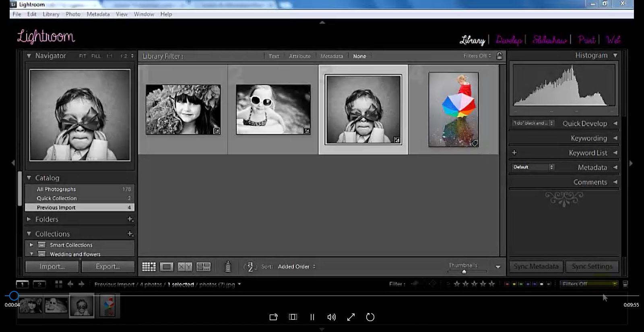Screen dimensions: 644x332
Task: Collapse the Collections panel
Action: (x=29, y=234)
